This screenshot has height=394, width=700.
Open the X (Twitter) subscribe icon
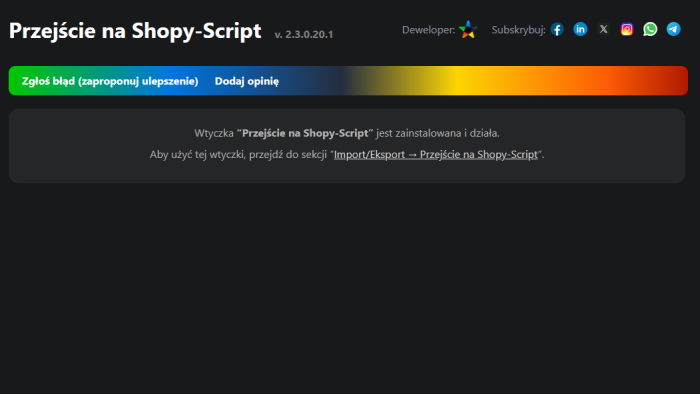tap(604, 29)
